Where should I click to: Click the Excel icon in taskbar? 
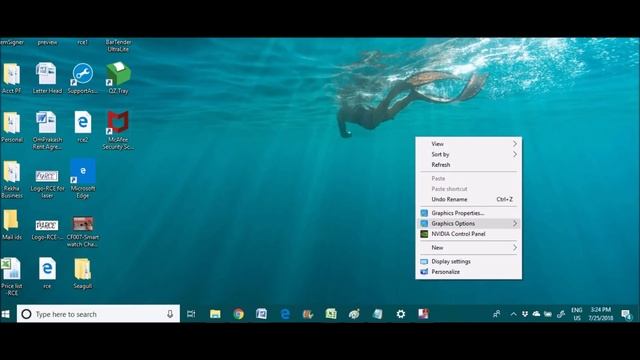[x=331, y=313]
